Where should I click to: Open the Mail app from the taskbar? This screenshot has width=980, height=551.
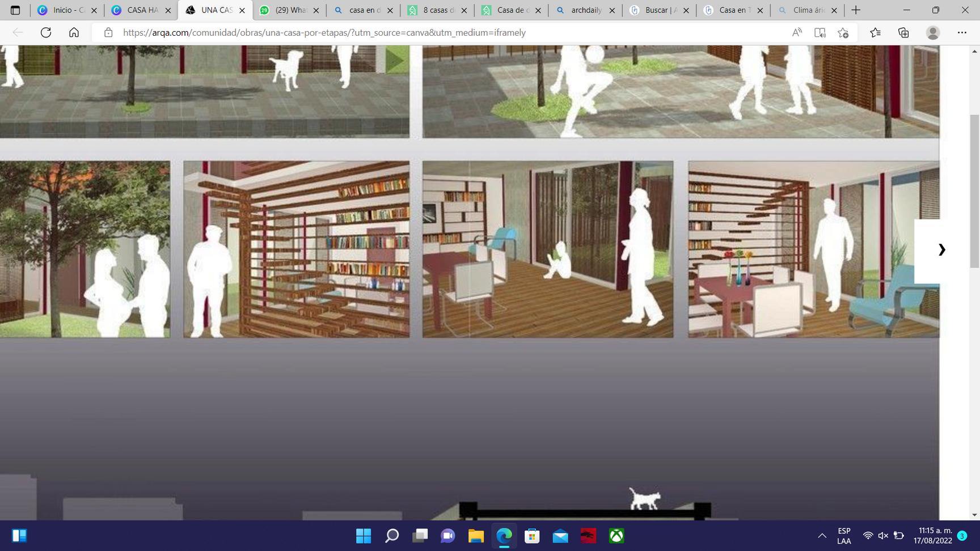point(560,536)
